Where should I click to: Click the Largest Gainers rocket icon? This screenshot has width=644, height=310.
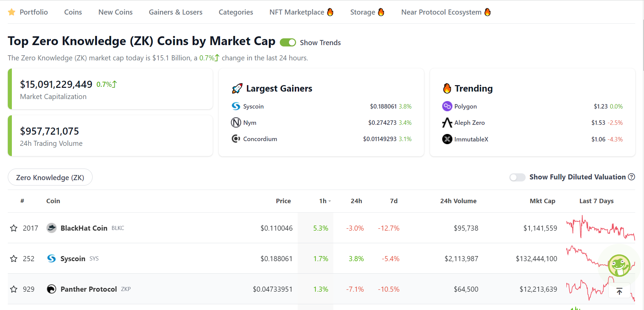click(237, 89)
